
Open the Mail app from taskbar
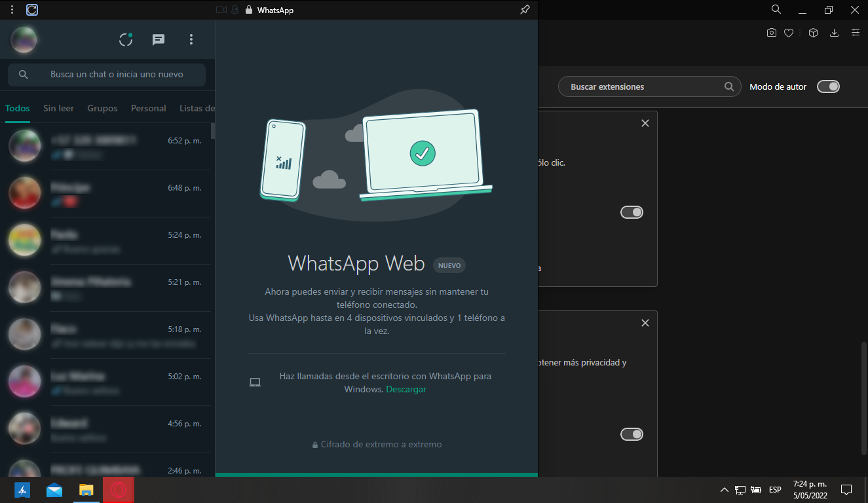pyautogui.click(x=54, y=490)
